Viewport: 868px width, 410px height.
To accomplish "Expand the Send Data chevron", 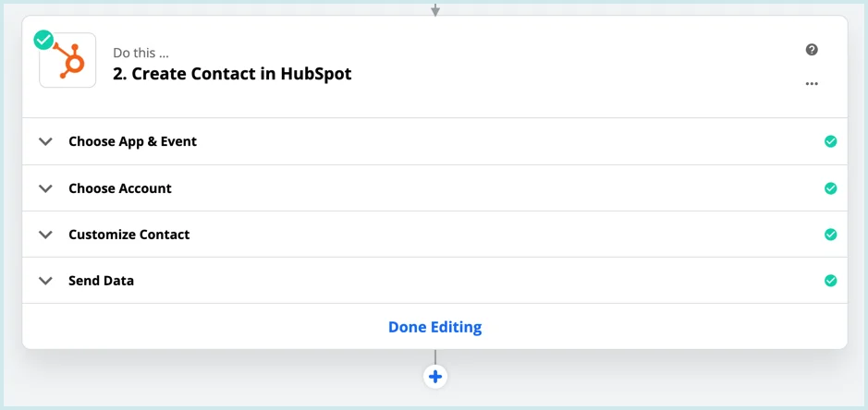I will pos(46,281).
